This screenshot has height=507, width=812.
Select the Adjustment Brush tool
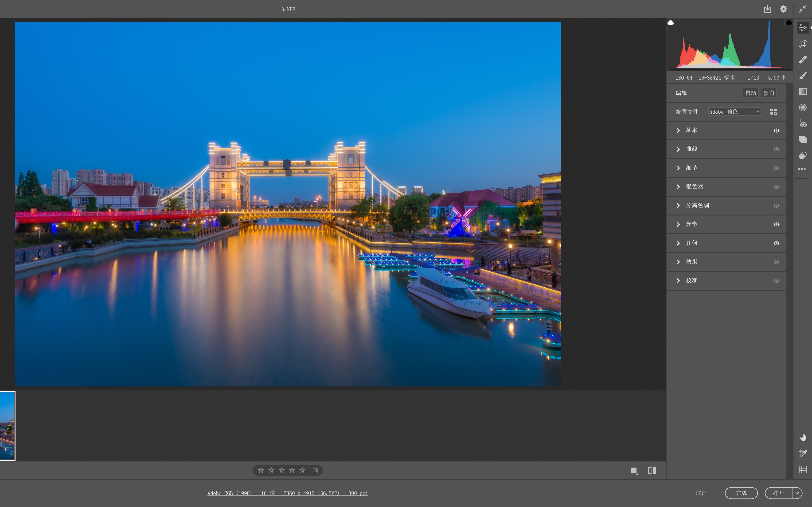point(803,76)
